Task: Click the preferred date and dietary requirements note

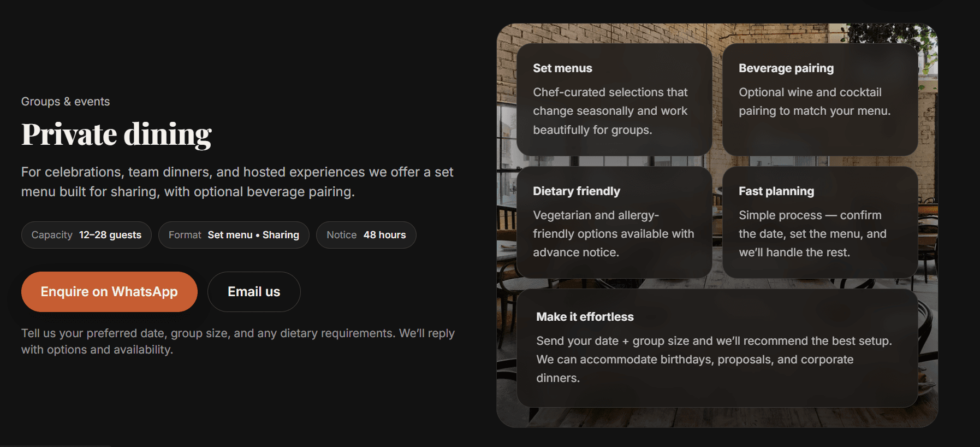Action: pos(237,342)
